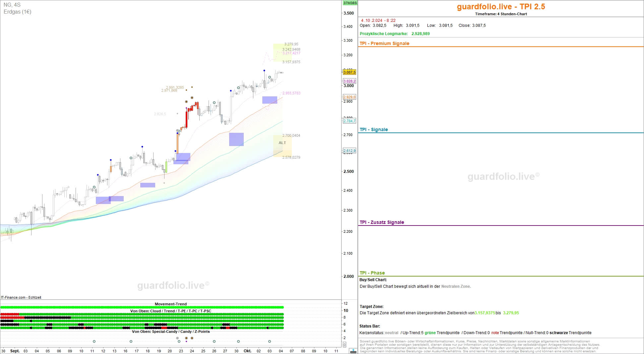
Task: Click the Erdgas (1€) instrument label
Action: [x=18, y=12]
